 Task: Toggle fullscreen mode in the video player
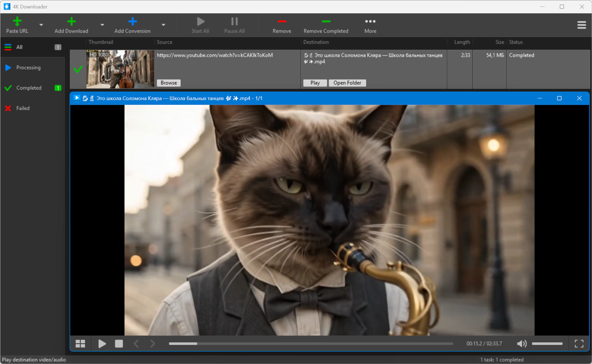[579, 344]
